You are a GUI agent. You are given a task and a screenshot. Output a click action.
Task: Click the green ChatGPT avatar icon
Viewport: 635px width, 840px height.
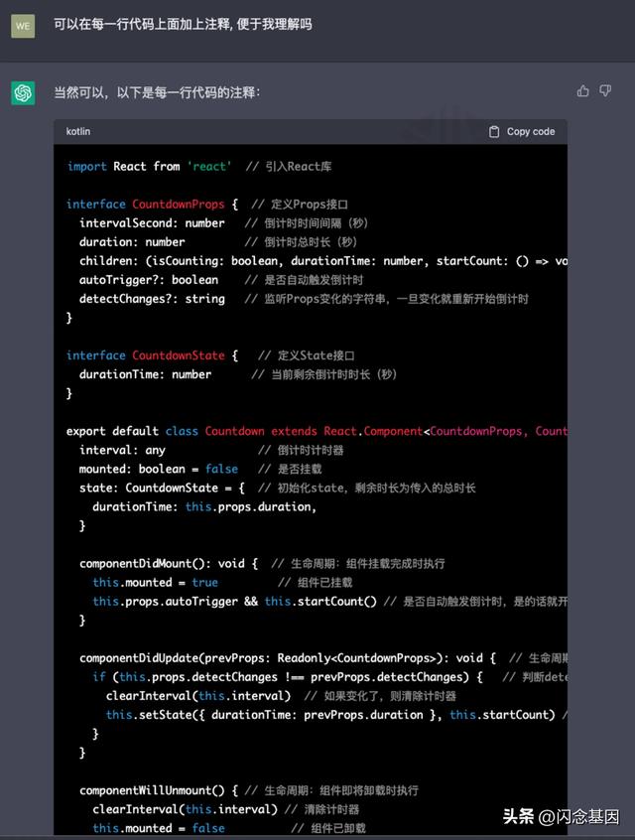pos(23,93)
